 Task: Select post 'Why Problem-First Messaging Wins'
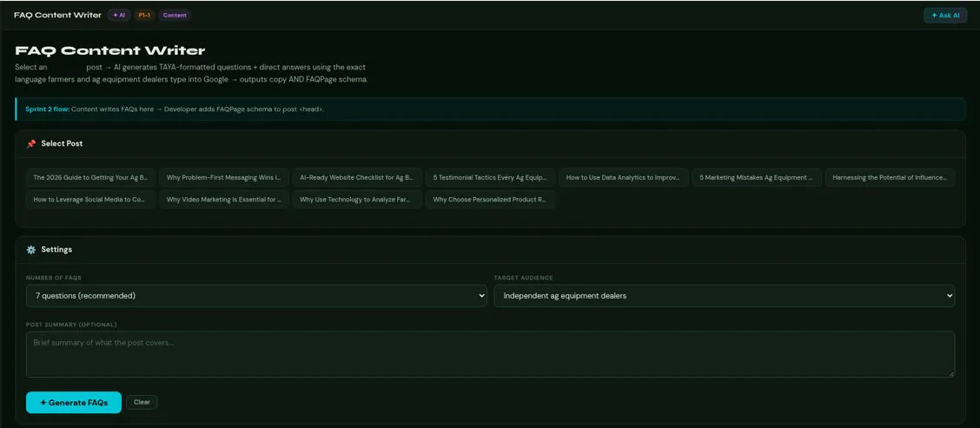tap(224, 177)
